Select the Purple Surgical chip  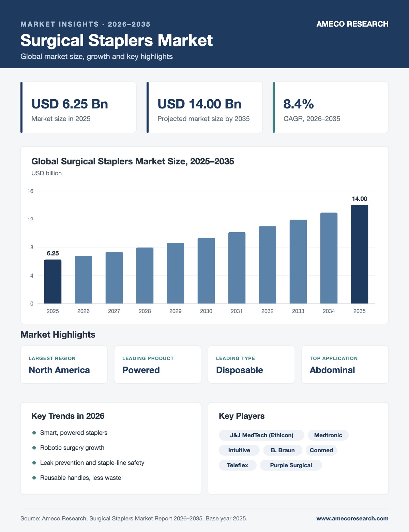291,465
